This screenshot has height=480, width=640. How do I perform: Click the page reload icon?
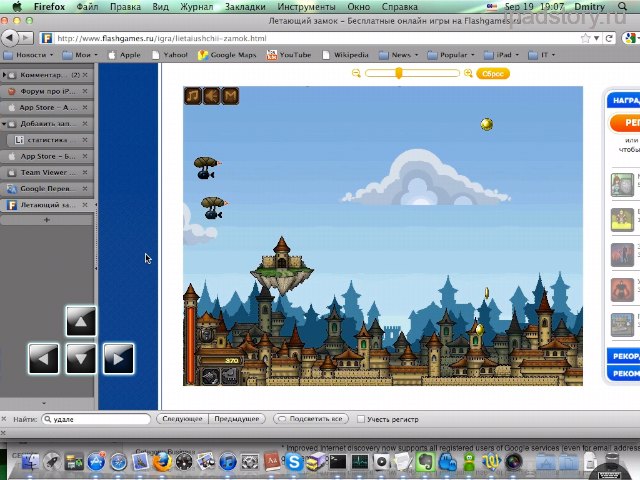609,38
